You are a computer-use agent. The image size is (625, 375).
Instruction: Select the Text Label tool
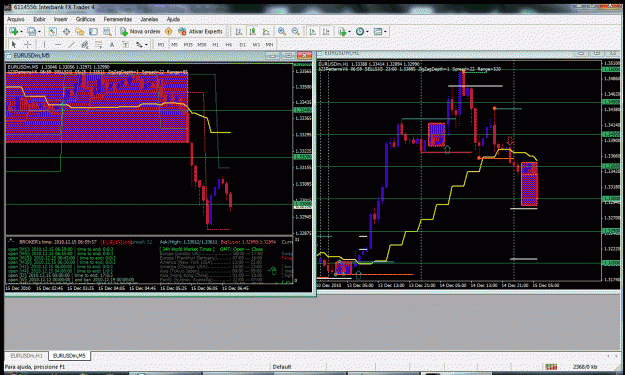click(125, 45)
